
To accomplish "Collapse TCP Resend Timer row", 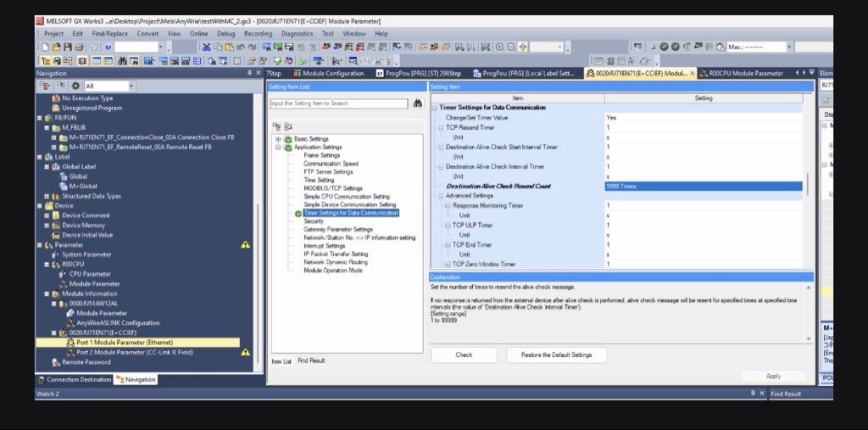I will click(x=441, y=127).
